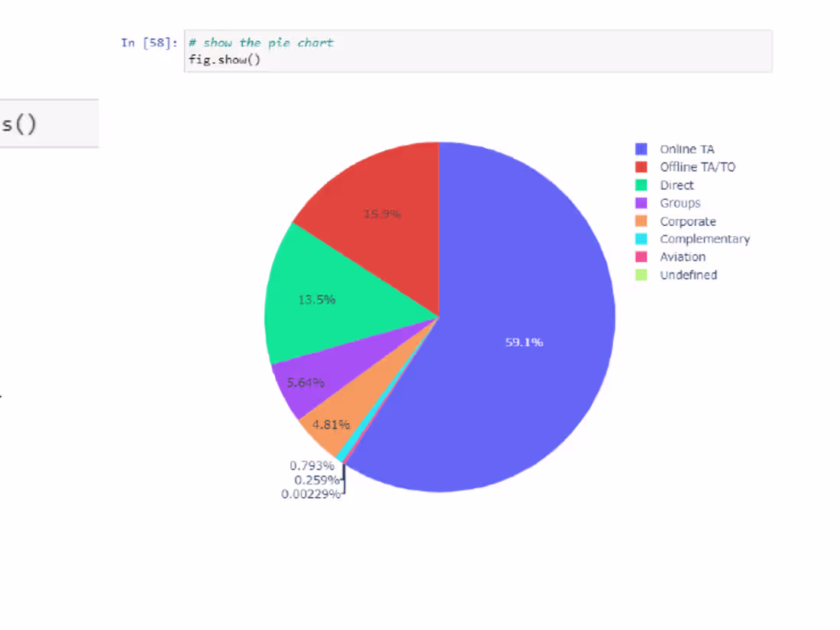Click the purple 5.64% Groups slice
This screenshot has width=840, height=630.
click(x=305, y=382)
